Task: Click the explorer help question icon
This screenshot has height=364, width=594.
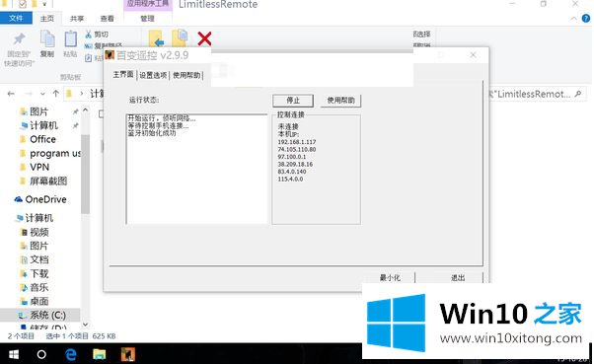Action: (586, 18)
